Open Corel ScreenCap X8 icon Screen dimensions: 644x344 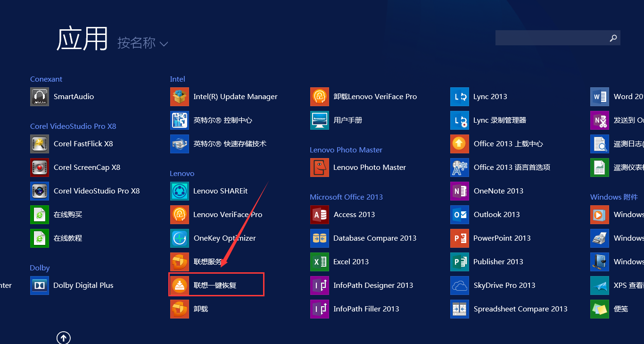(40, 168)
